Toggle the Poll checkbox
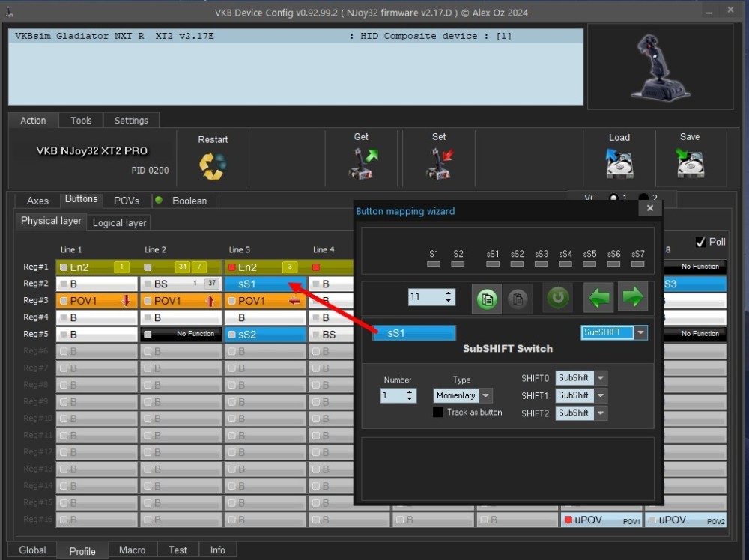The height and width of the screenshot is (560, 749). pos(700,242)
